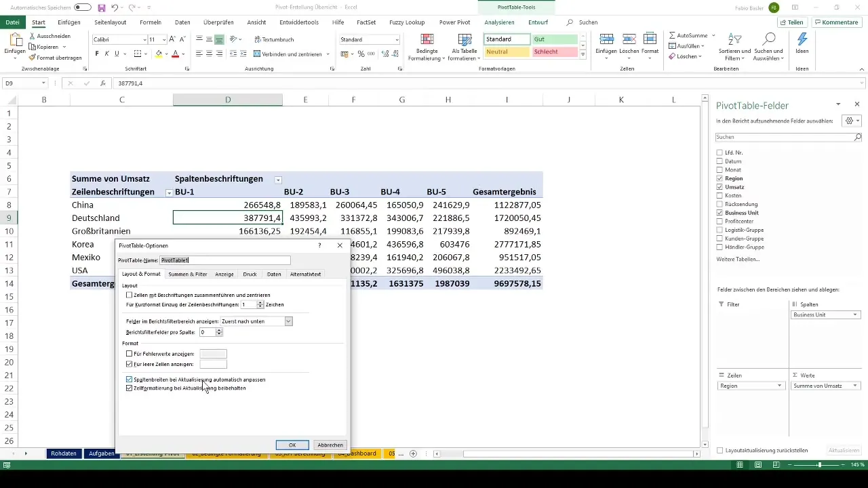This screenshot has height=488, width=868.
Task: Click the Teilen button
Action: (x=793, y=22)
